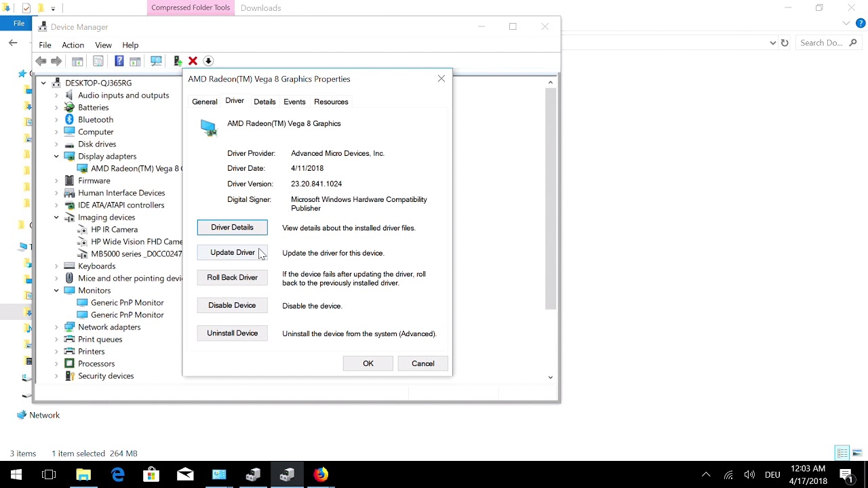Click the network icon in system tray
868x488 pixels.
tap(728, 474)
